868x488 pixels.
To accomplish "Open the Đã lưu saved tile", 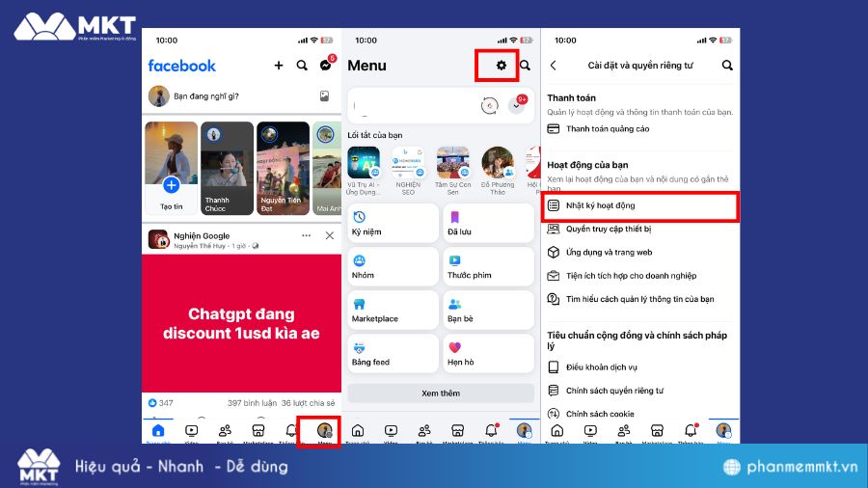I will pyautogui.click(x=488, y=223).
